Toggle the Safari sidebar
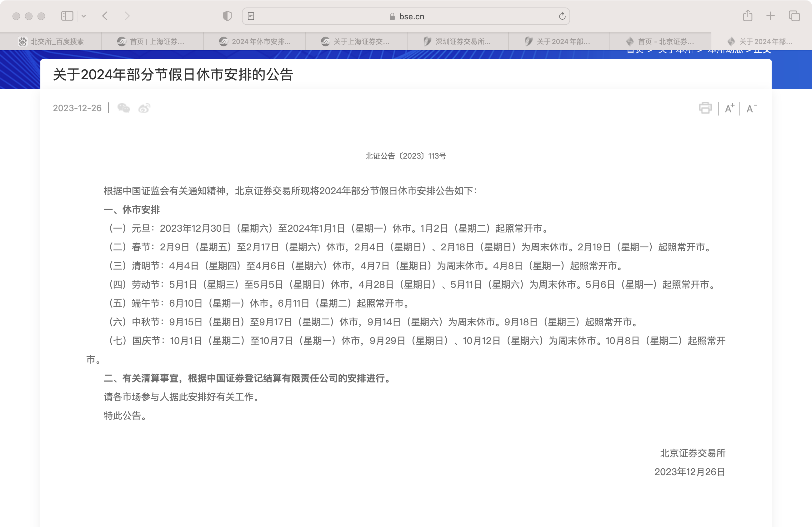Screen dimensions: 812x527 point(67,16)
